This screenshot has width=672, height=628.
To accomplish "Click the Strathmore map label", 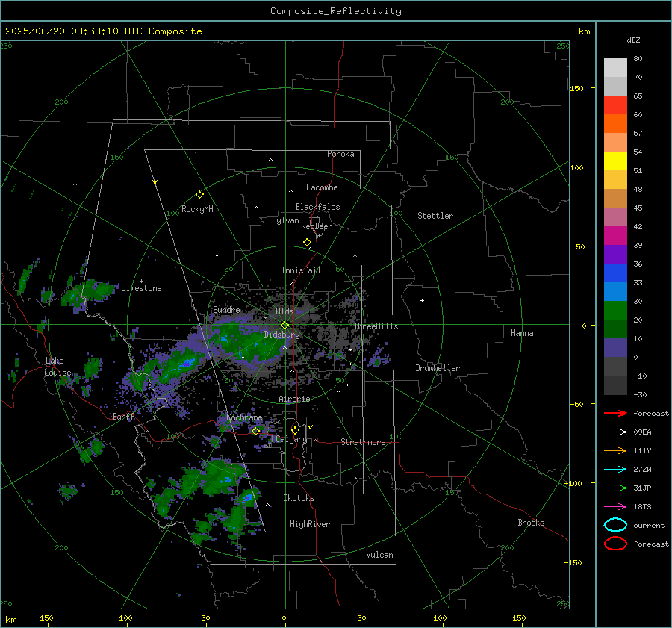I will coord(363,442).
